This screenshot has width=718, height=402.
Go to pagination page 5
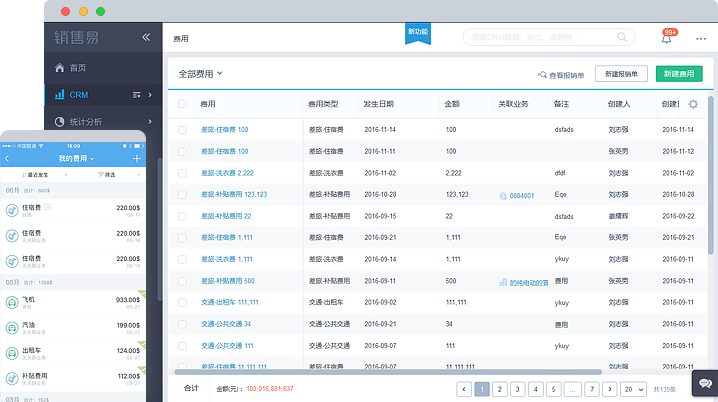pyautogui.click(x=554, y=389)
